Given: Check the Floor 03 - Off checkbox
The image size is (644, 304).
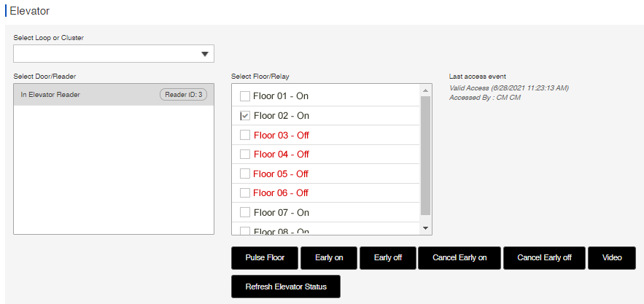Looking at the screenshot, I should point(245,135).
